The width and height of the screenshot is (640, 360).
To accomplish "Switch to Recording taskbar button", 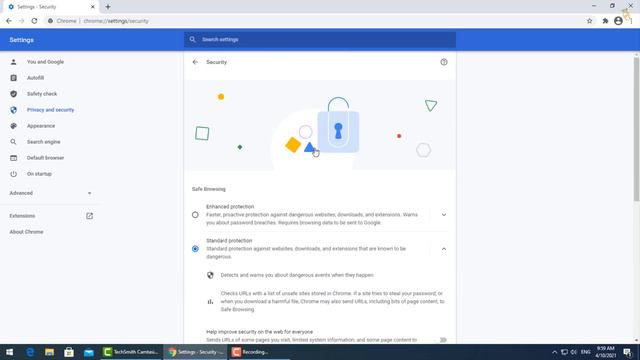I will click(x=259, y=352).
